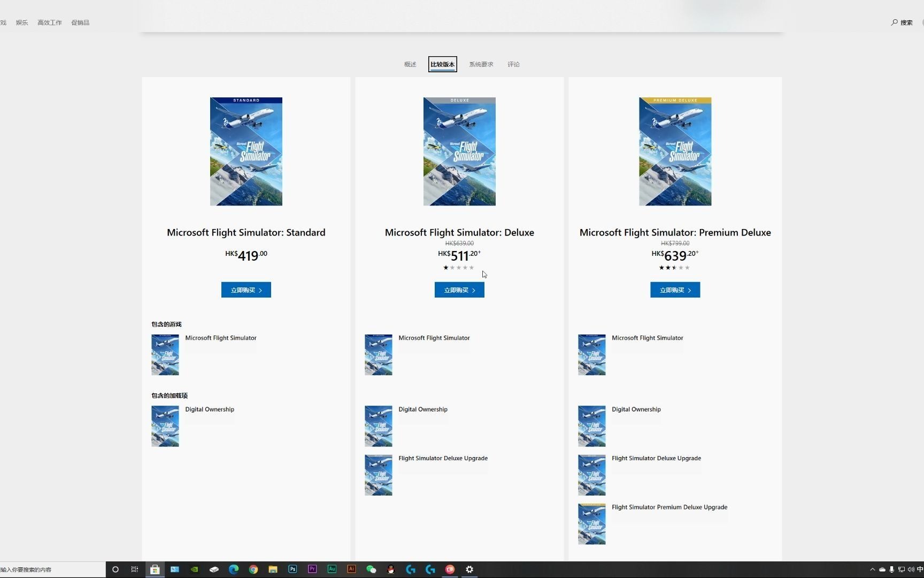Launch Google Chrome from the taskbar
Screen dimensions: 924x578
pos(253,569)
